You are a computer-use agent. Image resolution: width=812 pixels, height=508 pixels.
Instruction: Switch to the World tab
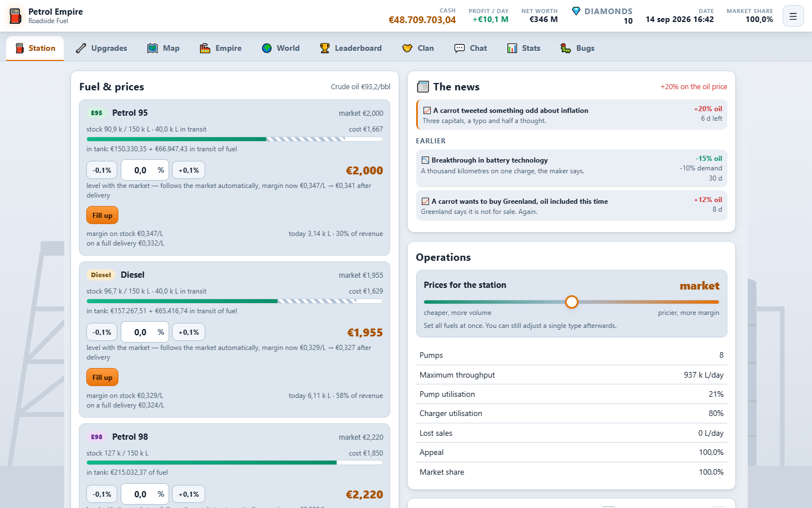281,49
